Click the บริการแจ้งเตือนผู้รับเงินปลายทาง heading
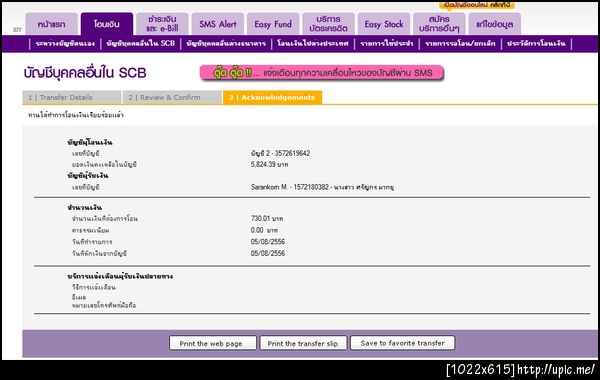This screenshot has height=380, width=600. coord(120,276)
